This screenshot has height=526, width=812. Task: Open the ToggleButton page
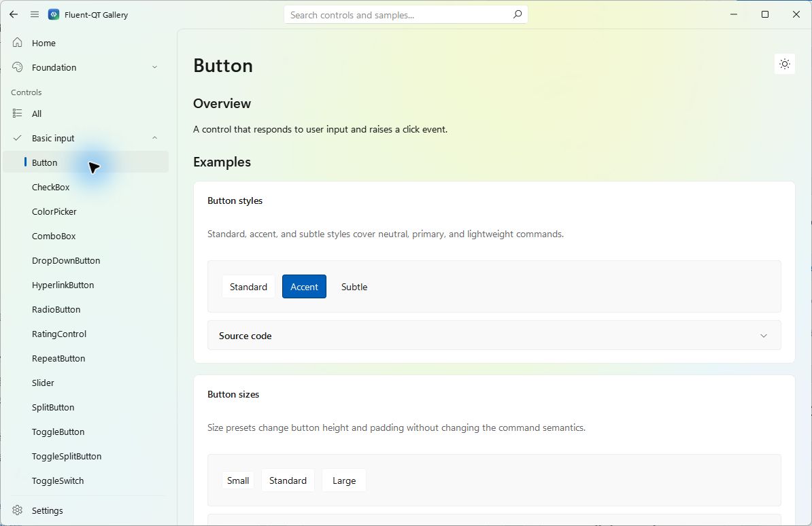pyautogui.click(x=58, y=432)
